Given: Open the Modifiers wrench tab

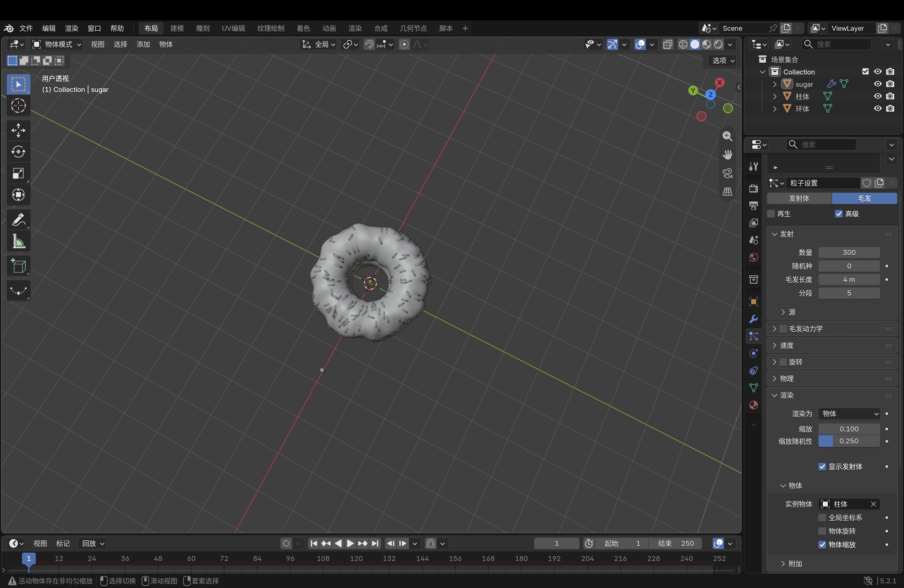Looking at the screenshot, I should coord(754,319).
